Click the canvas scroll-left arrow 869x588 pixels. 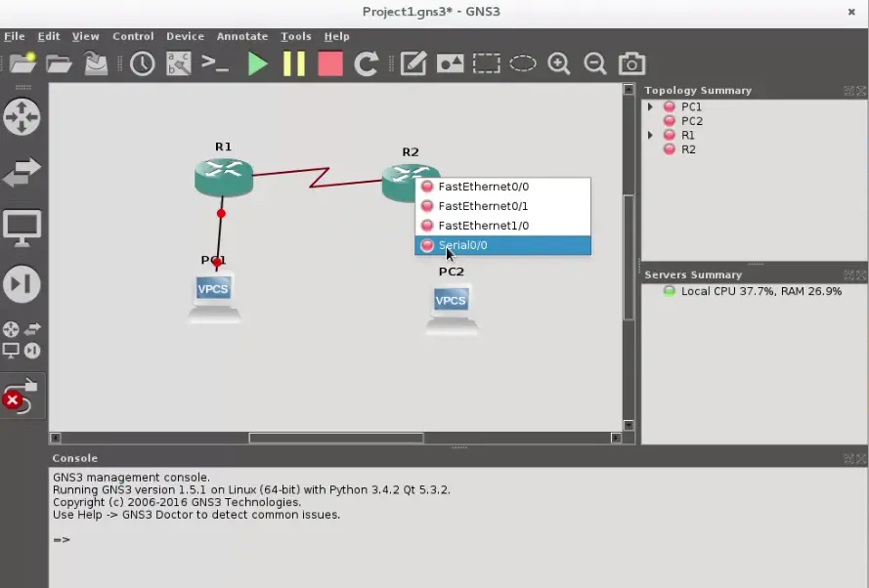[x=55, y=438]
